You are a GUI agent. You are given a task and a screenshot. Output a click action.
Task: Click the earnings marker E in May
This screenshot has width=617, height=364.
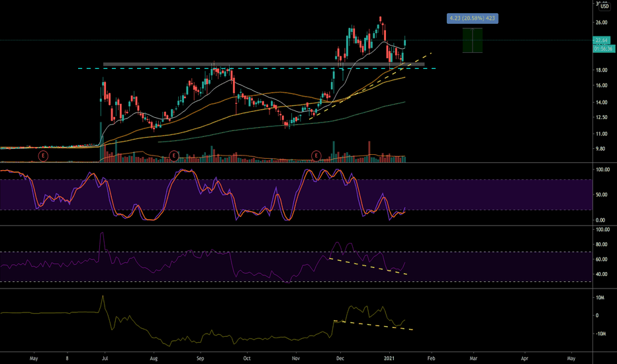click(43, 156)
